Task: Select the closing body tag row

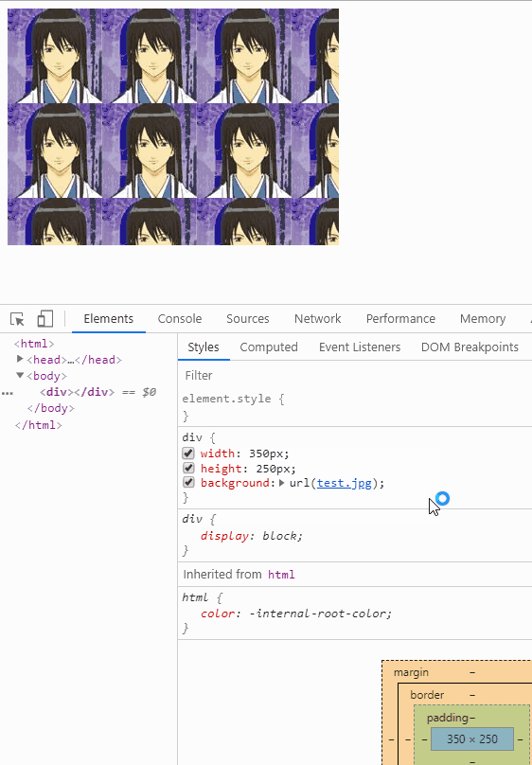Action: [51, 408]
